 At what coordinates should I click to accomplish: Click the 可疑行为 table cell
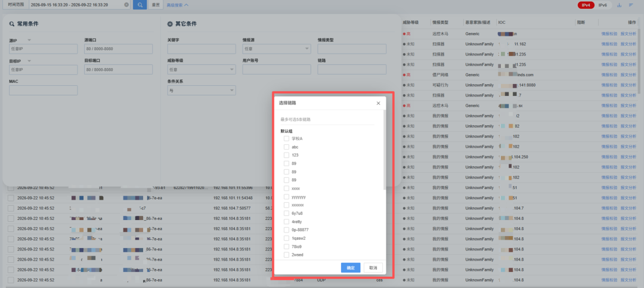click(x=440, y=85)
